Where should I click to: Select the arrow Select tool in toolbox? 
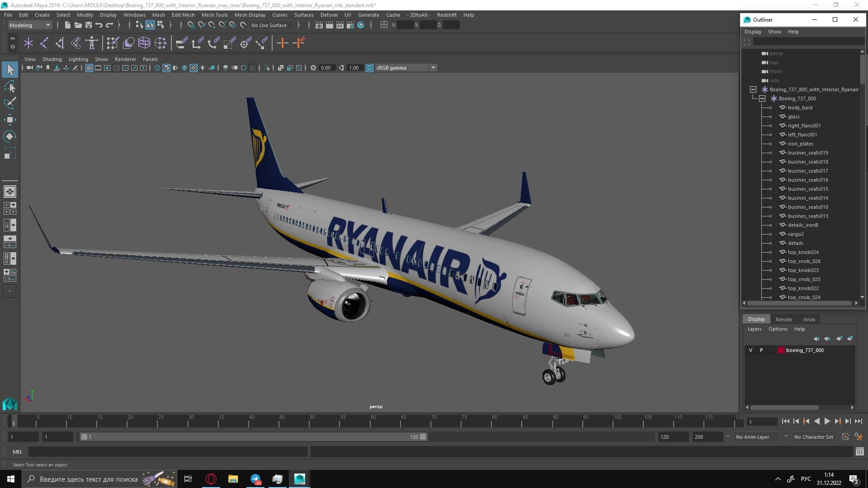pyautogui.click(x=10, y=70)
